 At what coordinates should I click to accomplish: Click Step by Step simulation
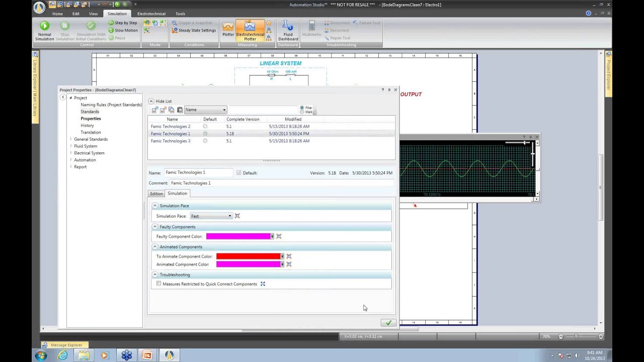[123, 23]
